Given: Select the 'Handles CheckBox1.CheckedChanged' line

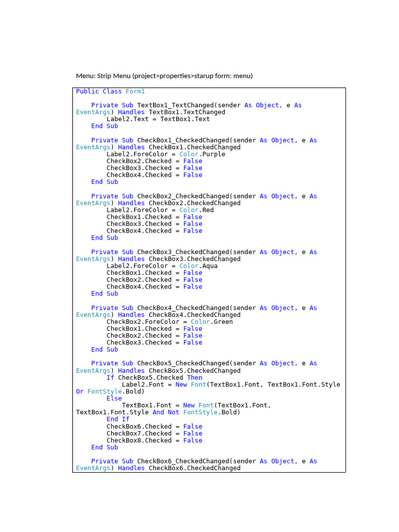Looking at the screenshot, I should pos(158,147).
